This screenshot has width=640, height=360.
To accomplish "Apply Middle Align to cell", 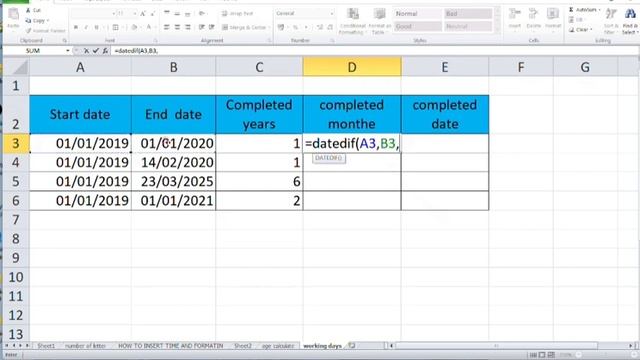I will click(x=177, y=13).
